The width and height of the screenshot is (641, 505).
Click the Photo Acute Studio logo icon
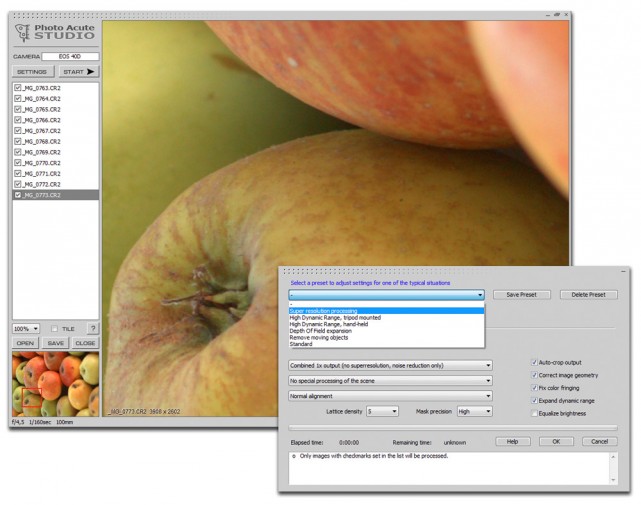point(23,32)
